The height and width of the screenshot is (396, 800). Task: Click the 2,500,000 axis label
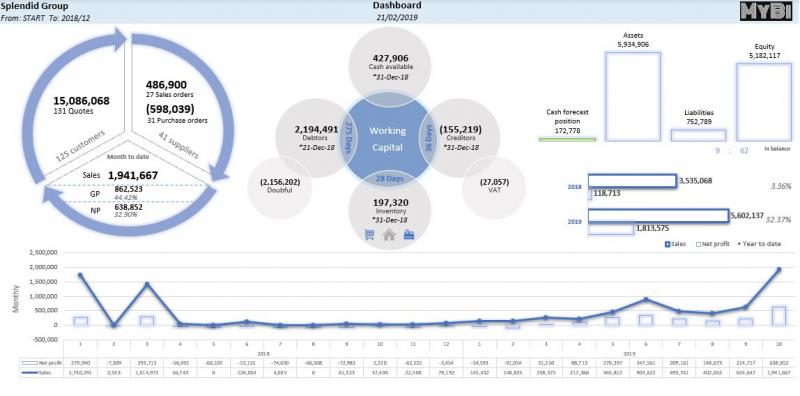point(44,253)
